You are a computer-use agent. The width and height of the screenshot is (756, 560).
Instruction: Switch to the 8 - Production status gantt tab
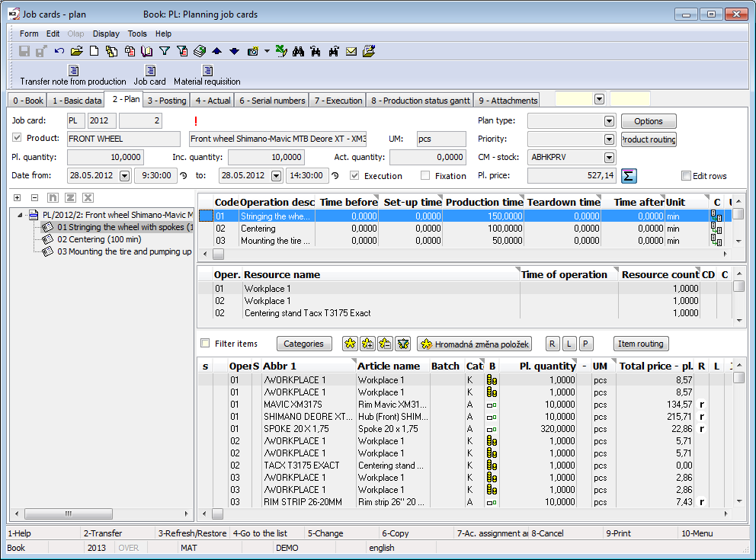pos(419,101)
